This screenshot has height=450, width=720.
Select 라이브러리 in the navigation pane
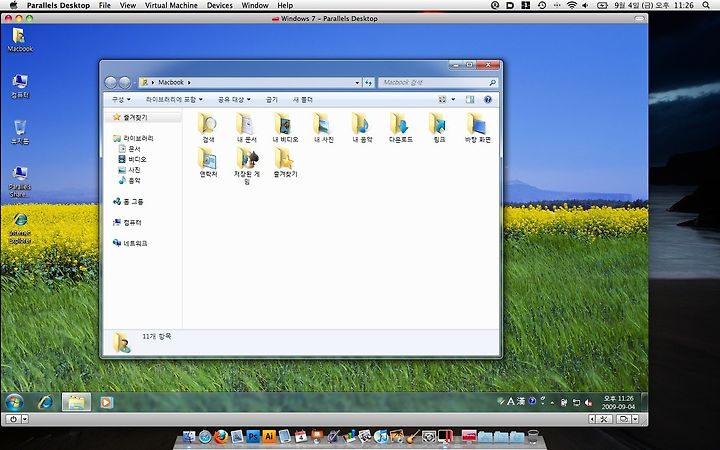138,138
